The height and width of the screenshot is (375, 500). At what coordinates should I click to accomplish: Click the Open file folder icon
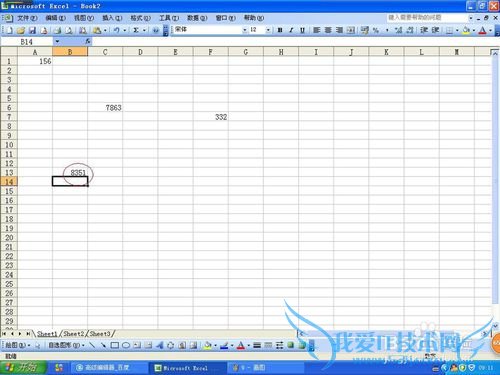coord(21,30)
